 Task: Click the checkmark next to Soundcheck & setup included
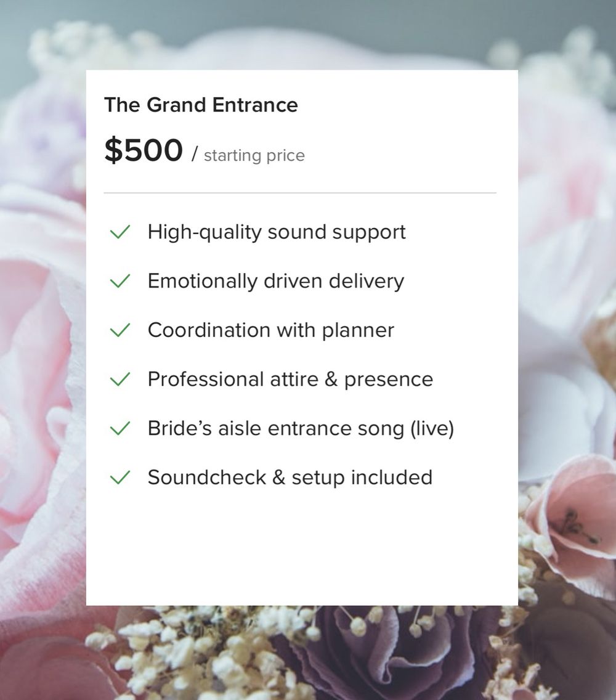[120, 477]
